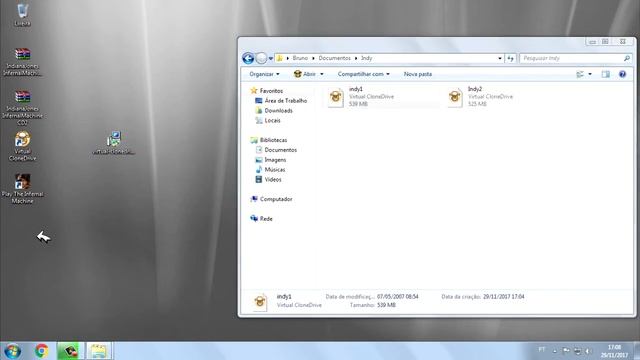Click the volume speaker icon in the tray
Viewport: 640px width, 360px height.
pyautogui.click(x=588, y=351)
